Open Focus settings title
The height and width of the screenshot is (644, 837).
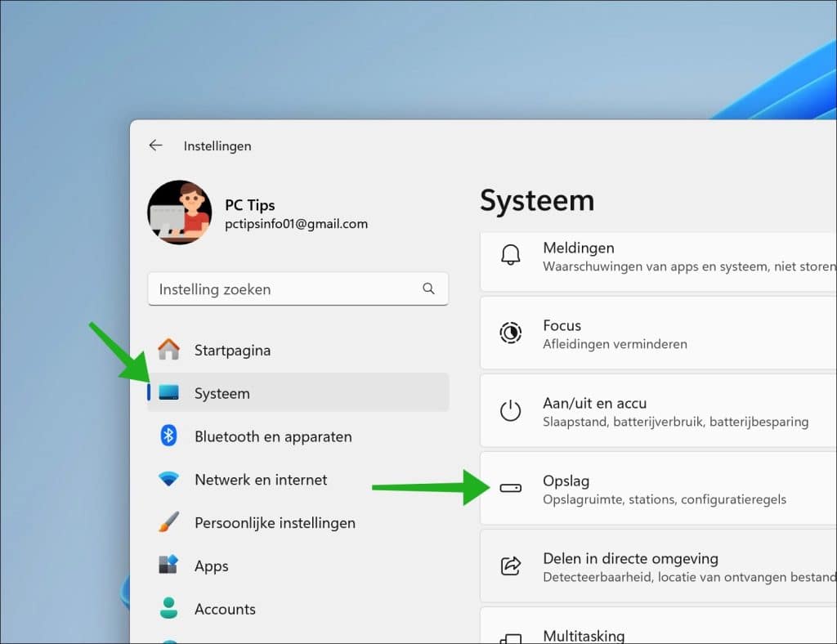tap(562, 325)
